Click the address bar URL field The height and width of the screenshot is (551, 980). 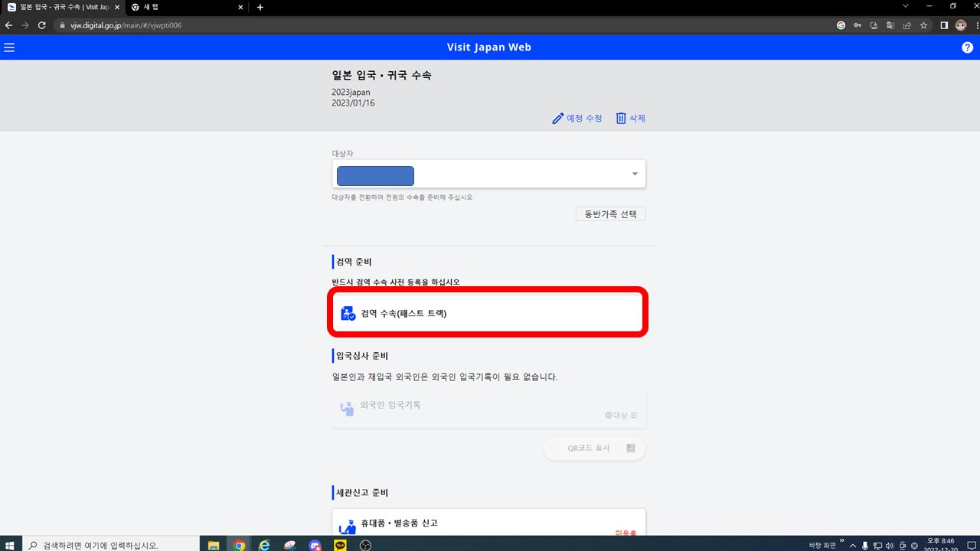click(444, 25)
